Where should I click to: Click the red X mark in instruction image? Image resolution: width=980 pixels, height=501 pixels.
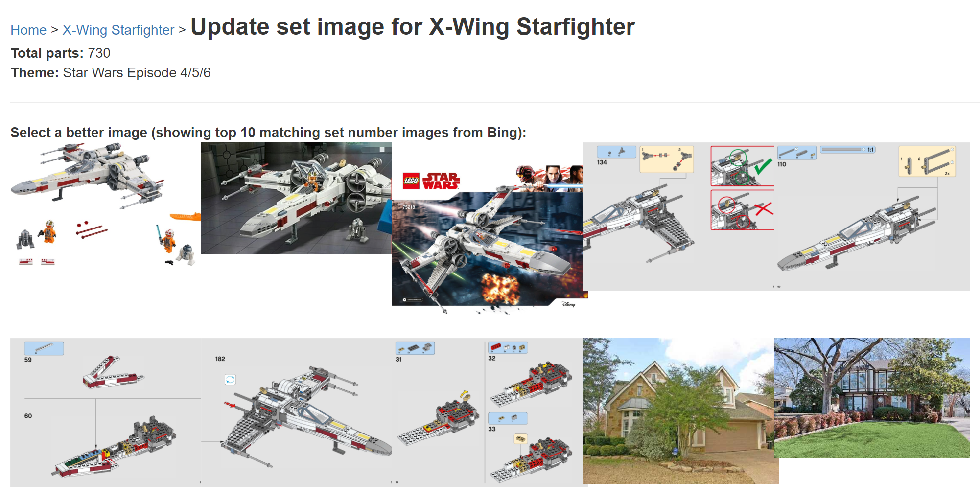(764, 209)
